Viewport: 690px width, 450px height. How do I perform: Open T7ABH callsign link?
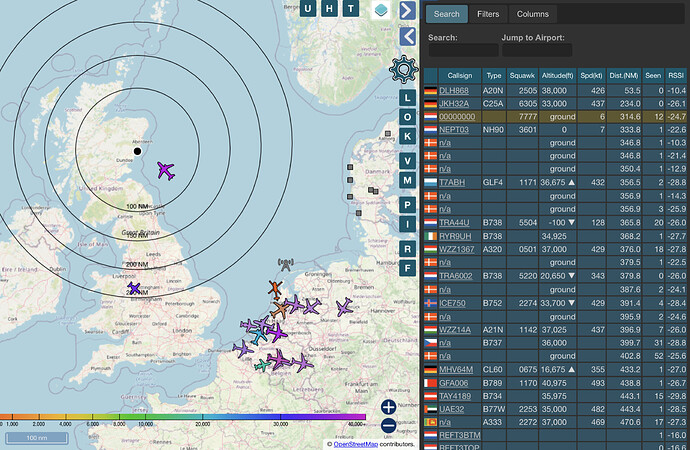[x=452, y=182]
